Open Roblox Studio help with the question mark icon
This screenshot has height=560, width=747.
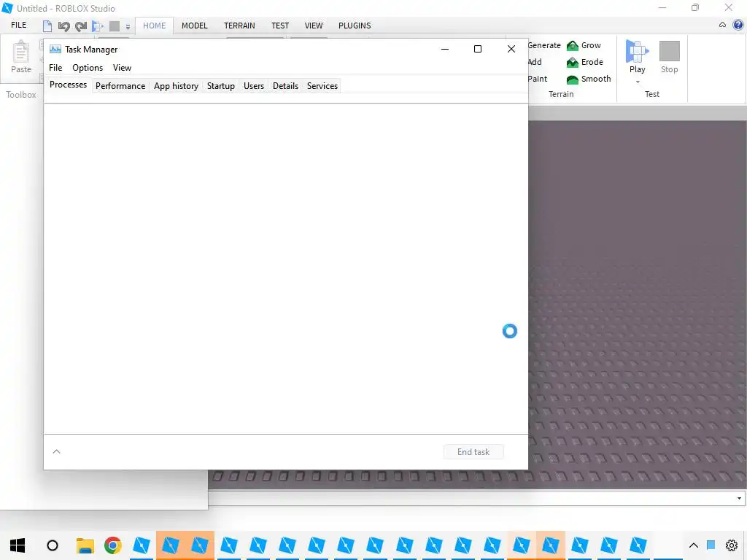738,25
